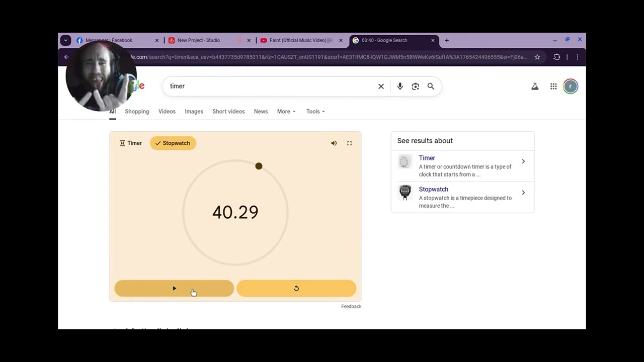This screenshot has height=362, width=644.
Task: Filter results by Shopping
Action: point(137,112)
